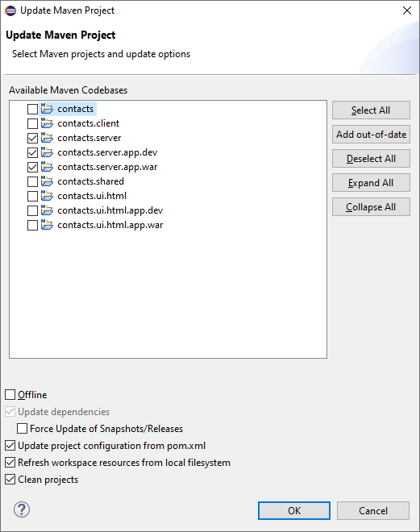Select the contacts.ui.html.app.dev label
420x532 pixels.
click(110, 210)
